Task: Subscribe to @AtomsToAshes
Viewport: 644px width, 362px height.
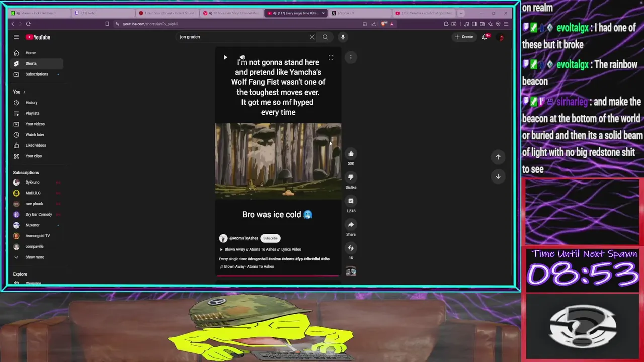Action: coord(270,238)
